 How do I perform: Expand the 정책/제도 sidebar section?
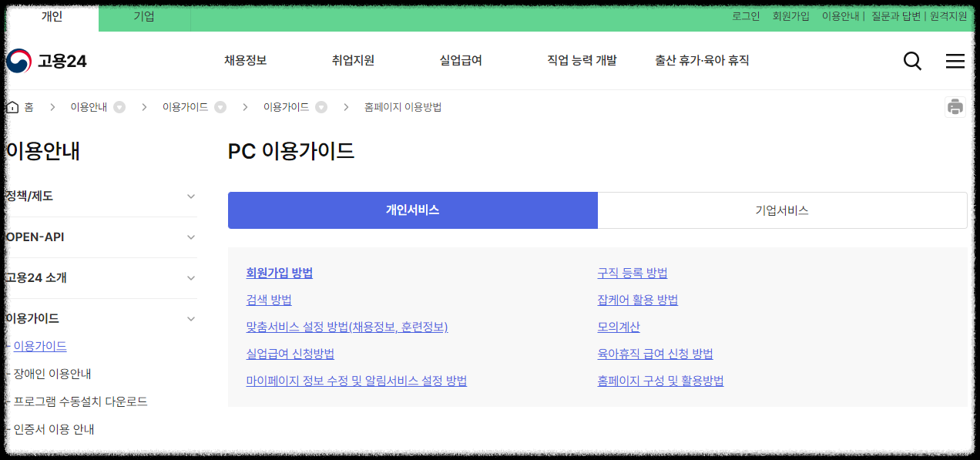tap(102, 196)
